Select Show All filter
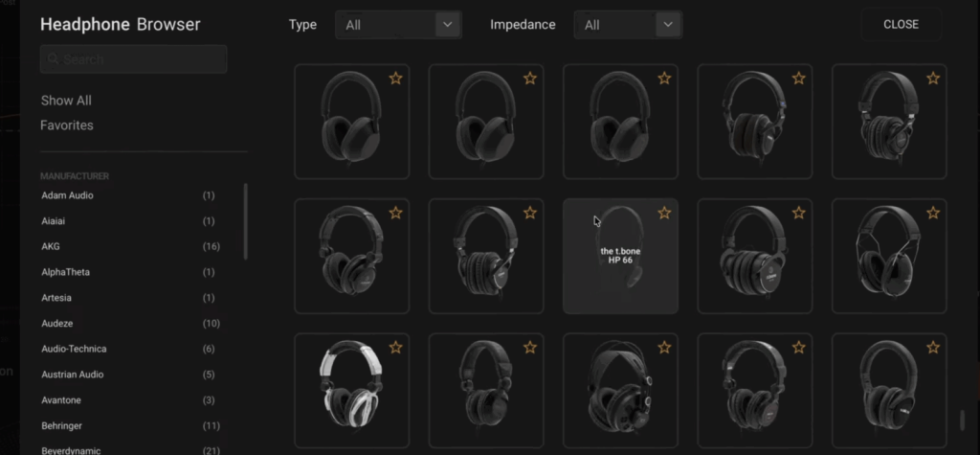The height and width of the screenshot is (455, 980). (x=66, y=101)
